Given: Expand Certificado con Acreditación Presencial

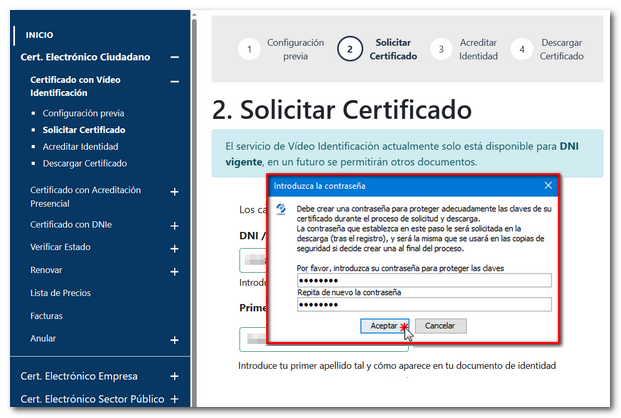Looking at the screenshot, I should 175,191.
